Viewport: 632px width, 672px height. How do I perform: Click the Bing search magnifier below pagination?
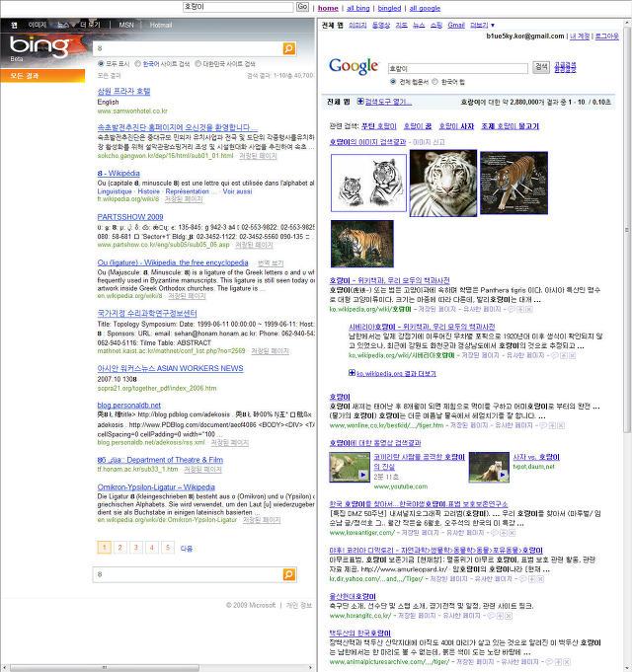click(x=289, y=574)
